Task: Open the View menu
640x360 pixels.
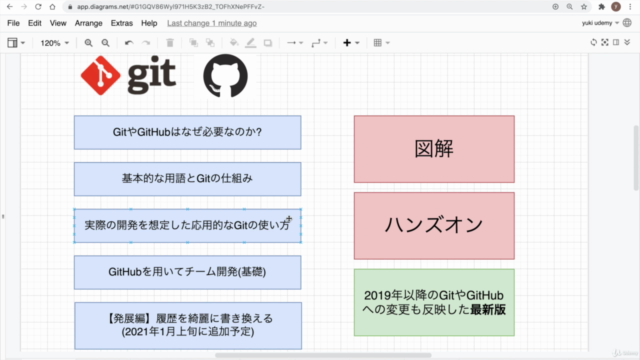Action: click(58, 23)
